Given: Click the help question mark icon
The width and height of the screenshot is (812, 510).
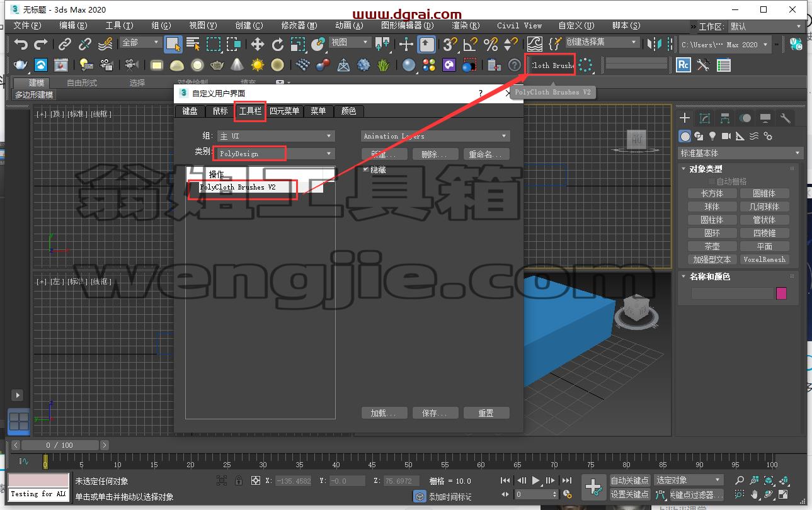Looking at the screenshot, I should [x=515, y=65].
